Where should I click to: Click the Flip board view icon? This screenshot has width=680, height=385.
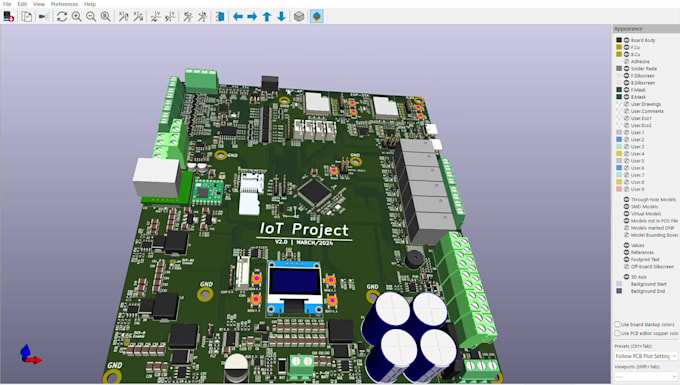click(220, 16)
